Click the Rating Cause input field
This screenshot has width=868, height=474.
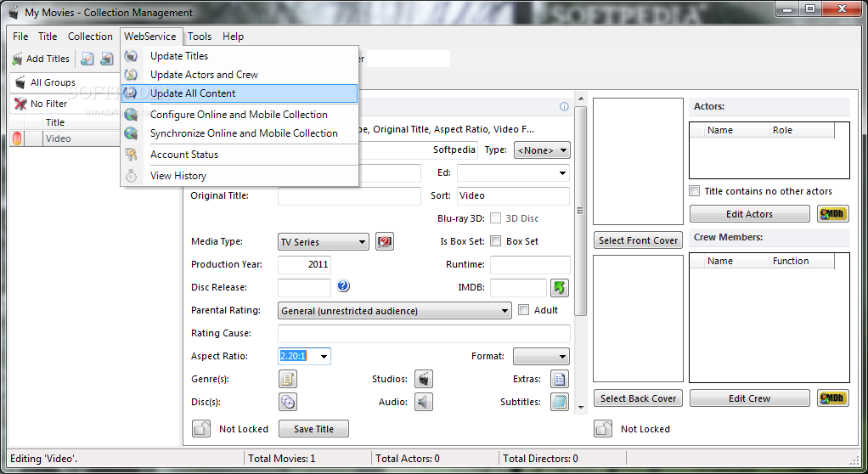click(424, 333)
